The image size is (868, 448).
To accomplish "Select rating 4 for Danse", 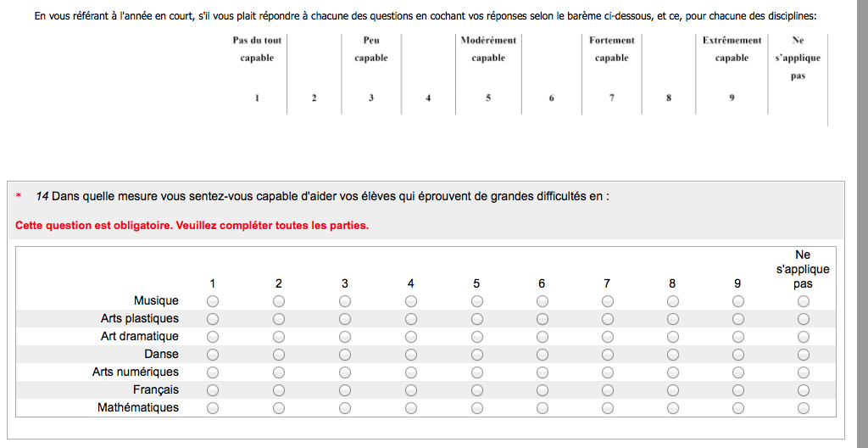I will click(x=411, y=355).
